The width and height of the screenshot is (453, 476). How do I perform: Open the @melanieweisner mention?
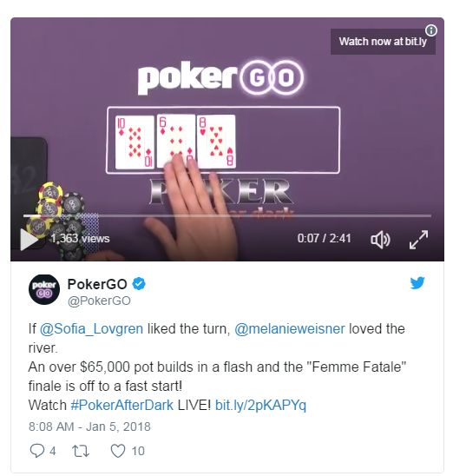click(290, 328)
